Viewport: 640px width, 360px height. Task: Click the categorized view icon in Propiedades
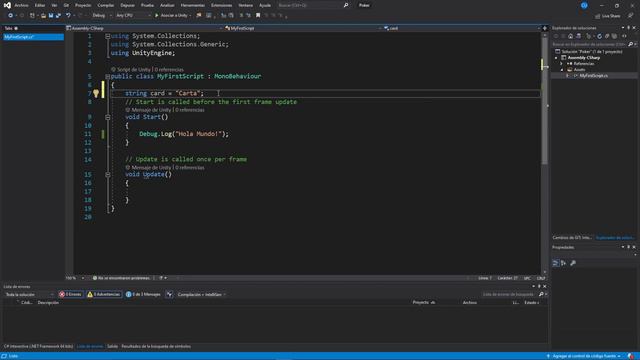tap(556, 263)
